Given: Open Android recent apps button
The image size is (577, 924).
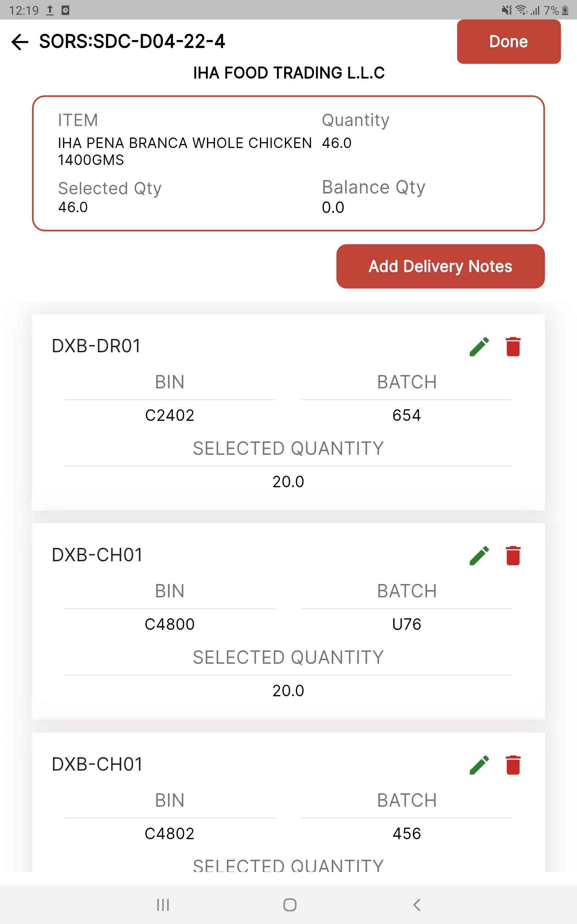Looking at the screenshot, I should (x=163, y=905).
